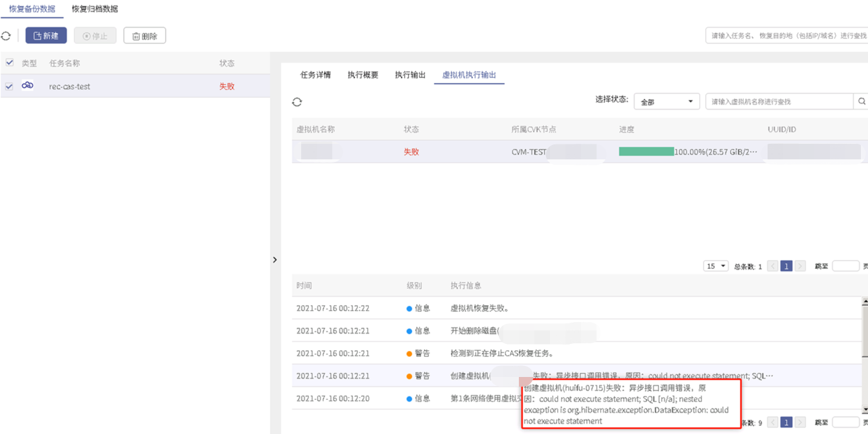Click the 所属CVK节点 column header

tap(534, 130)
